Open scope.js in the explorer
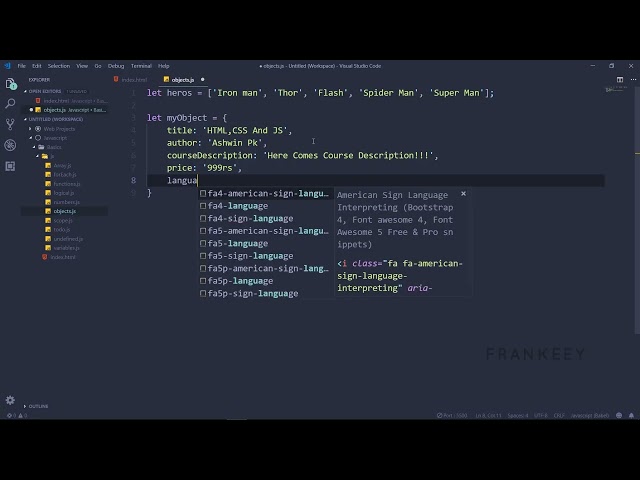The image size is (640, 480). 63,220
